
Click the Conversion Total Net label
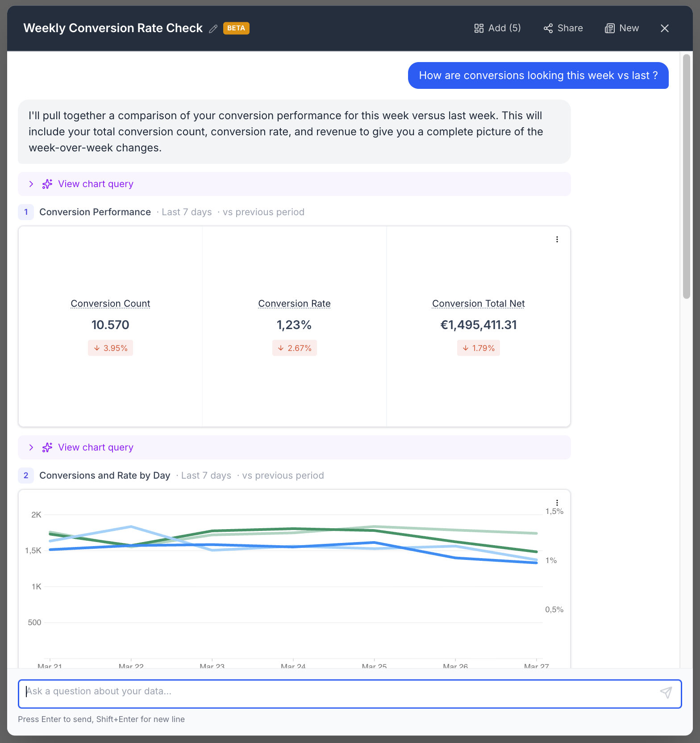[x=478, y=304]
